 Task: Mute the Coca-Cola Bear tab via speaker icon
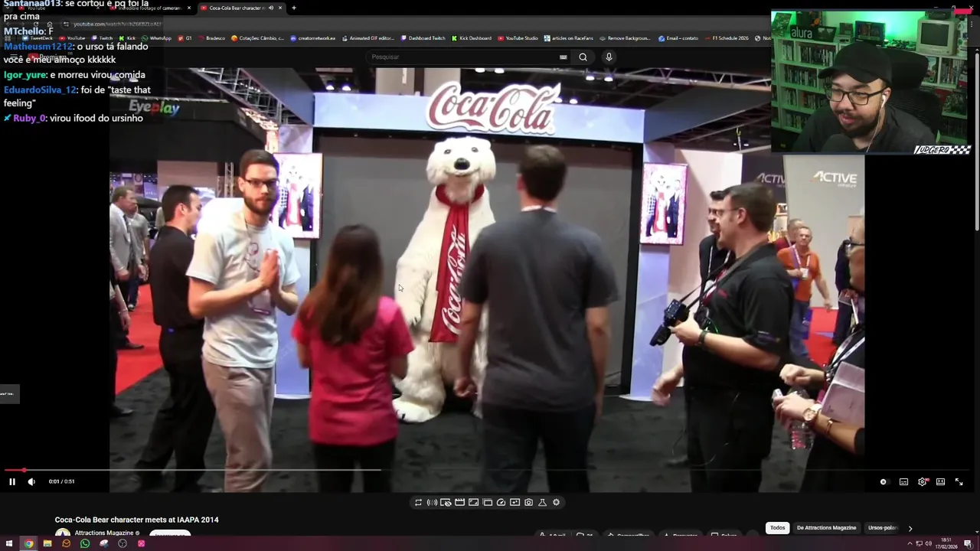(x=271, y=8)
